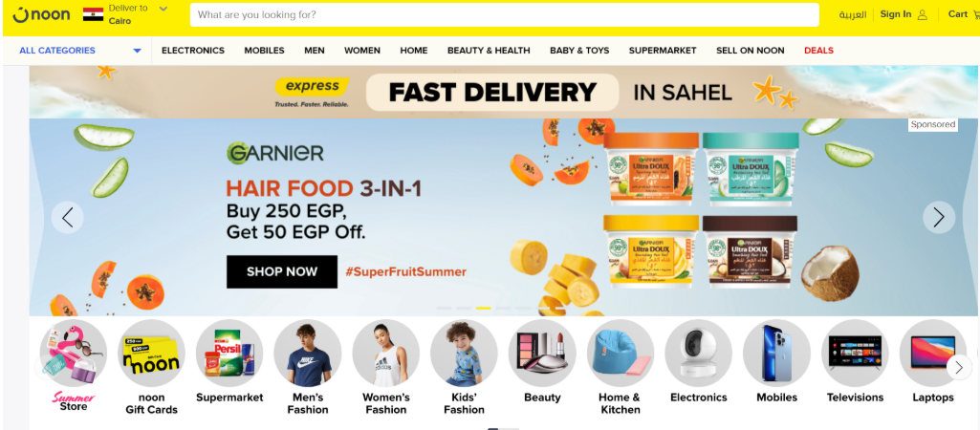Image resolution: width=980 pixels, height=430 pixels.
Task: Go to previous banner slide arrow
Action: (x=68, y=218)
